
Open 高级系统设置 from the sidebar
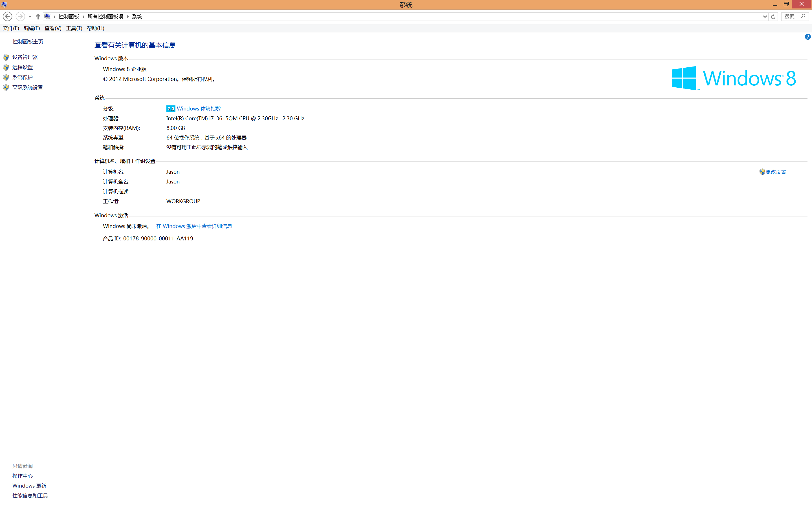(x=27, y=87)
